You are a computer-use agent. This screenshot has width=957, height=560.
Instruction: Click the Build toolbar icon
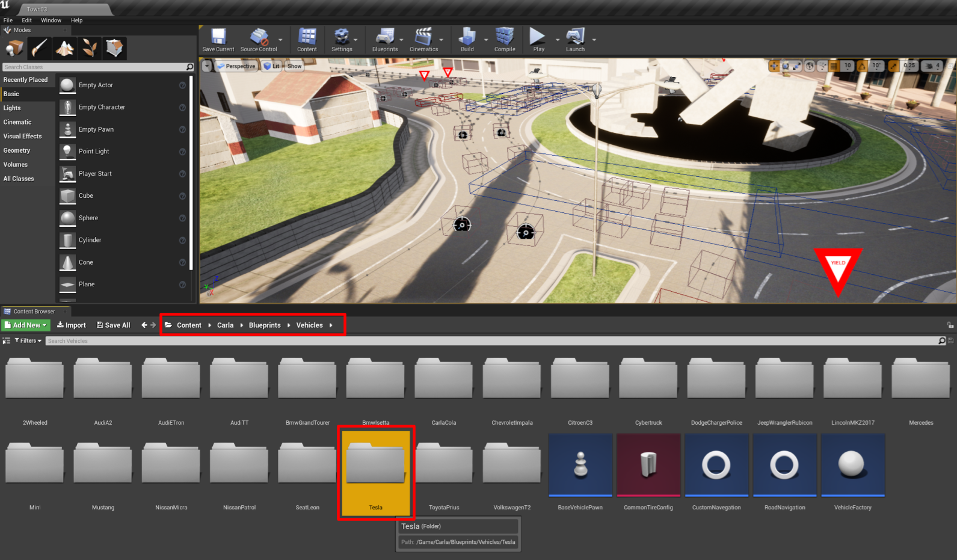(467, 40)
